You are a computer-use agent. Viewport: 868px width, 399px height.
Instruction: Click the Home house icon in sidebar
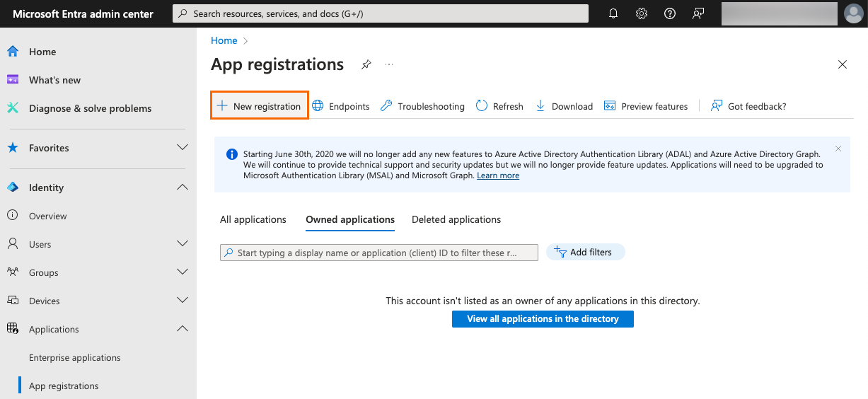(13, 52)
